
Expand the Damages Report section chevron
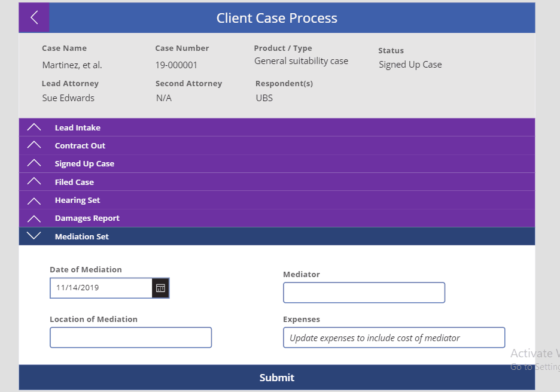[x=34, y=218]
